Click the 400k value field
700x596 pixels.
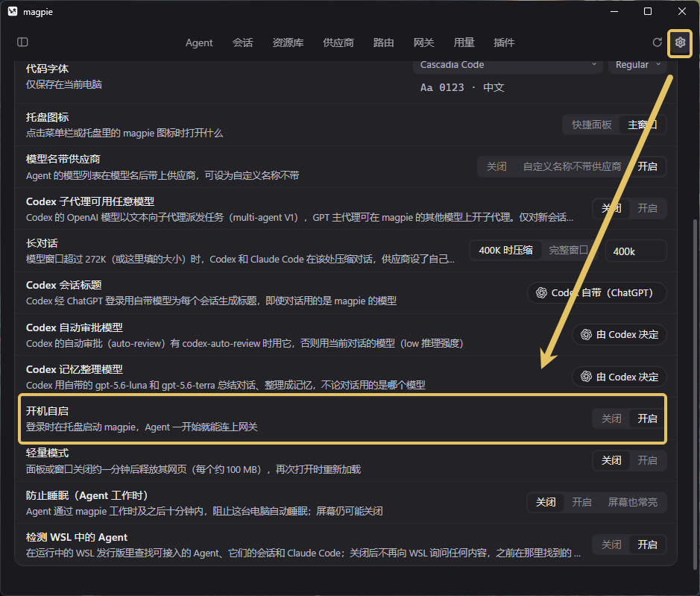(636, 251)
